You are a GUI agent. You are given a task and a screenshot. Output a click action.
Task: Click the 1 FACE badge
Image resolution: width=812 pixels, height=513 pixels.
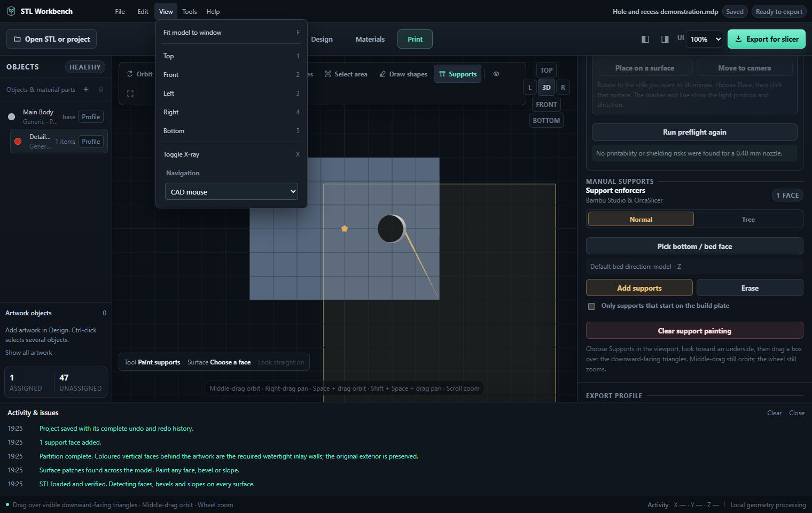(787, 196)
